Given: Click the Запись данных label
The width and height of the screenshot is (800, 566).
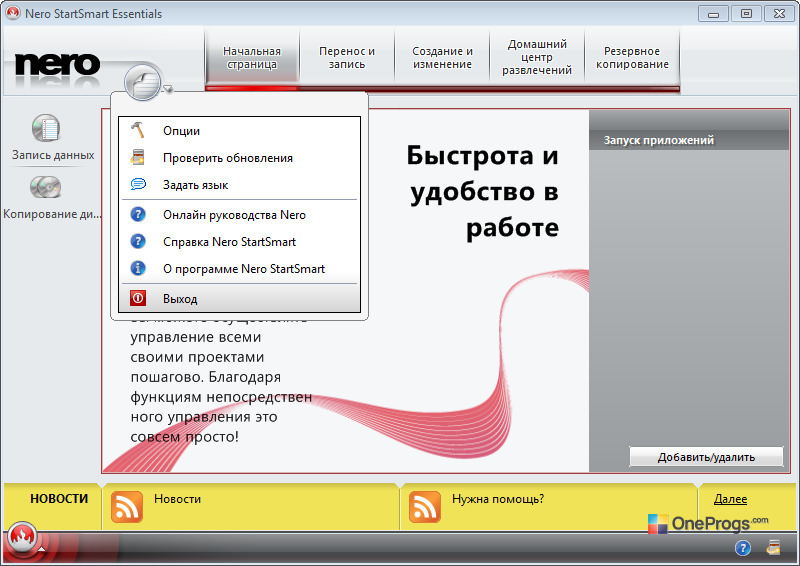Looking at the screenshot, I should click(53, 155).
